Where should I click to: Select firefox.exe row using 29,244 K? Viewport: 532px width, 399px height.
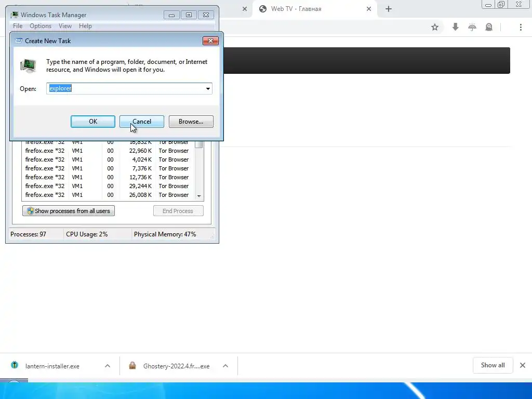click(109, 186)
